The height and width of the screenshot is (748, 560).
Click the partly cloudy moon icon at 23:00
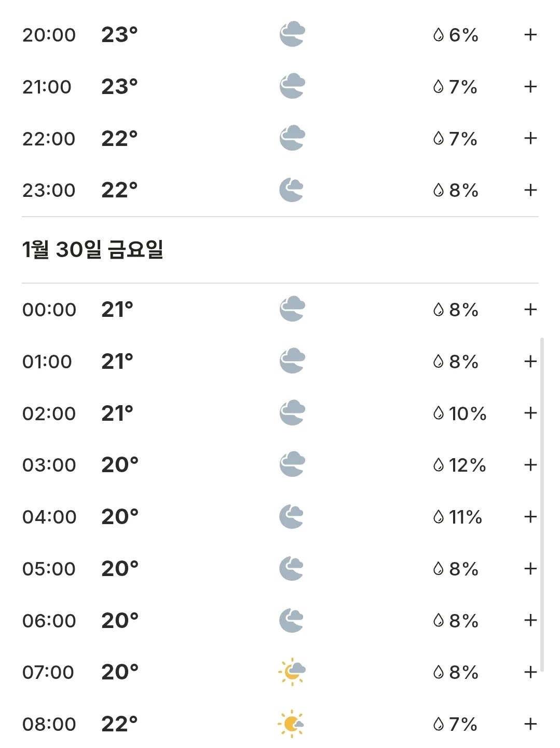(292, 190)
